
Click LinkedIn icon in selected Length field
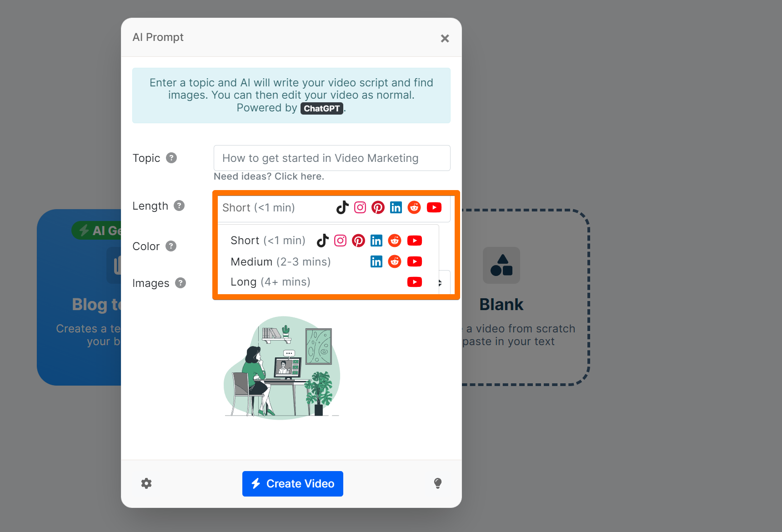(396, 207)
